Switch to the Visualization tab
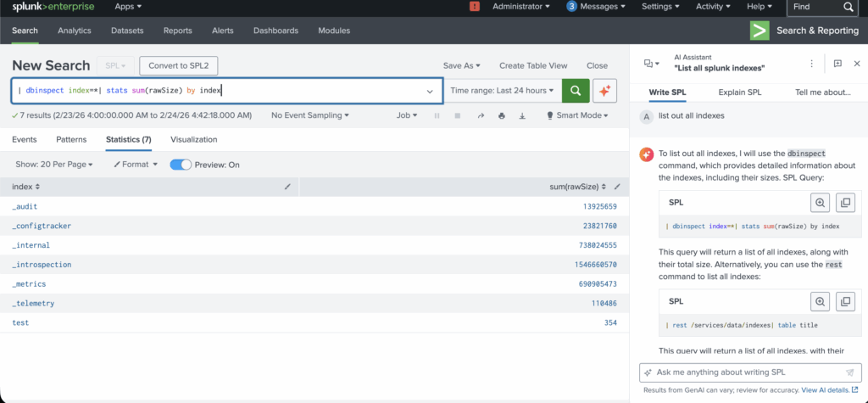This screenshot has height=403, width=868. (x=193, y=139)
